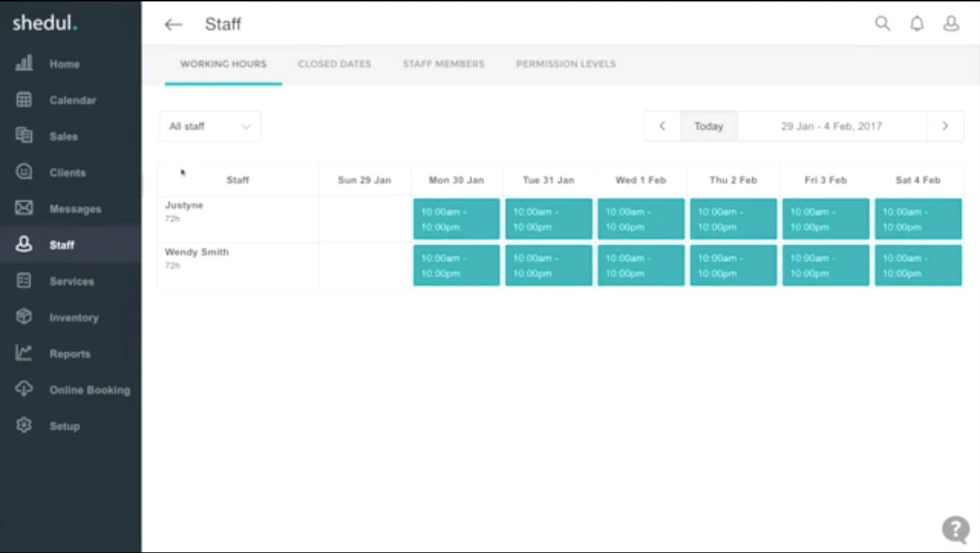Open the help question mark bubble
980x553 pixels.
tap(955, 529)
